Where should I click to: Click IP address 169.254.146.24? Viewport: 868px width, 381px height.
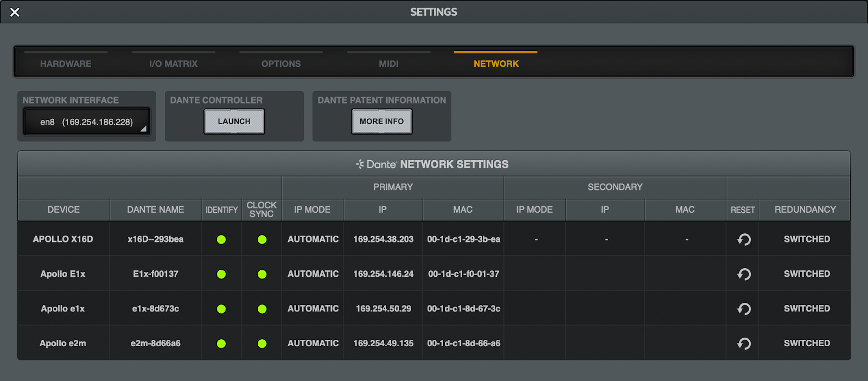tap(384, 274)
